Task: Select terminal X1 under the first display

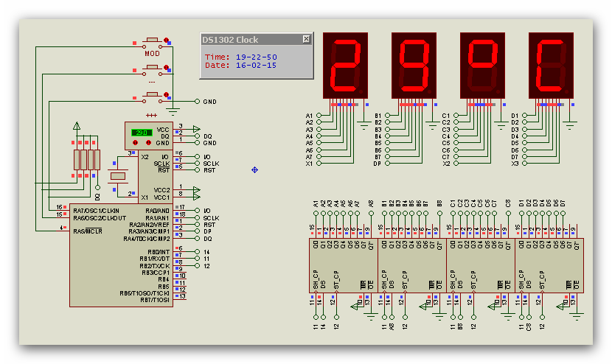Action: [319, 164]
